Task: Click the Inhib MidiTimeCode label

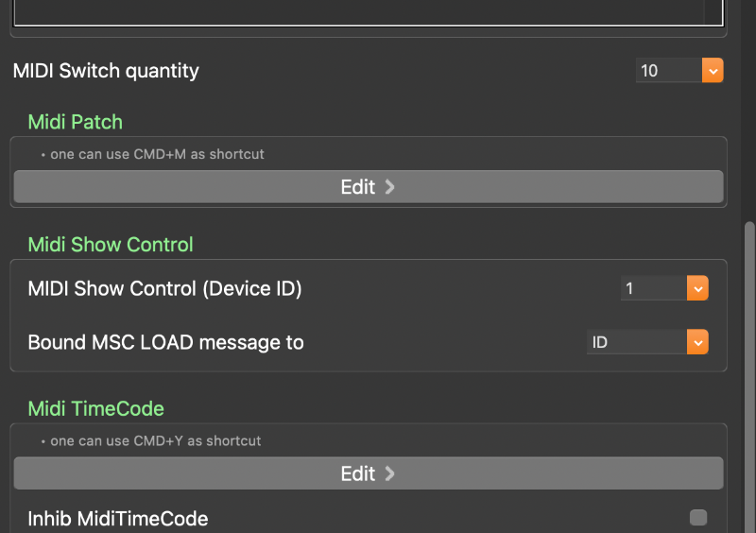Action: click(x=118, y=518)
